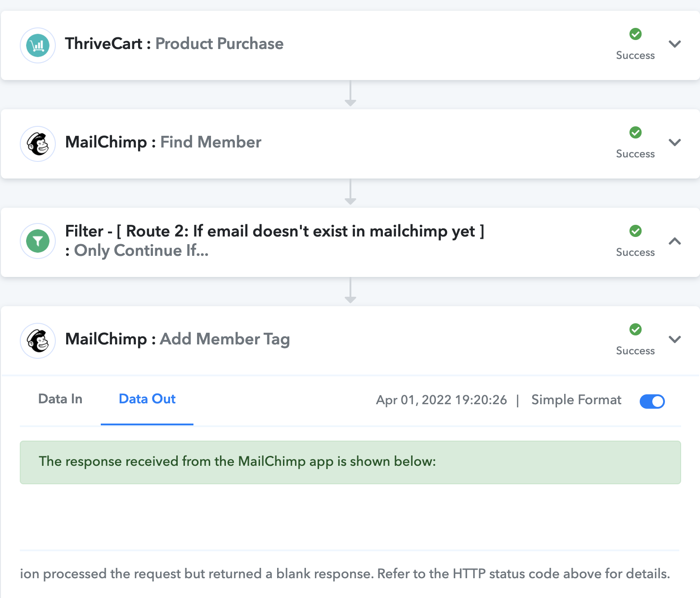Click the blank response notice text
700x598 pixels.
(x=345, y=574)
